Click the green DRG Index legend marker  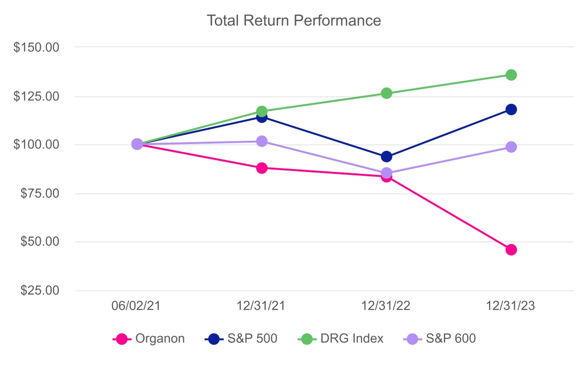coord(307,339)
